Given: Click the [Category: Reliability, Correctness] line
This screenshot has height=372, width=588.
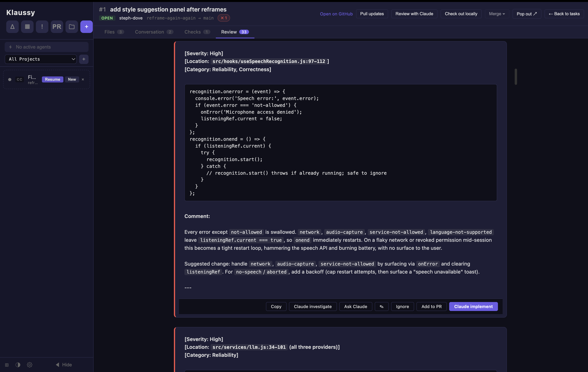Looking at the screenshot, I should tap(228, 69).
